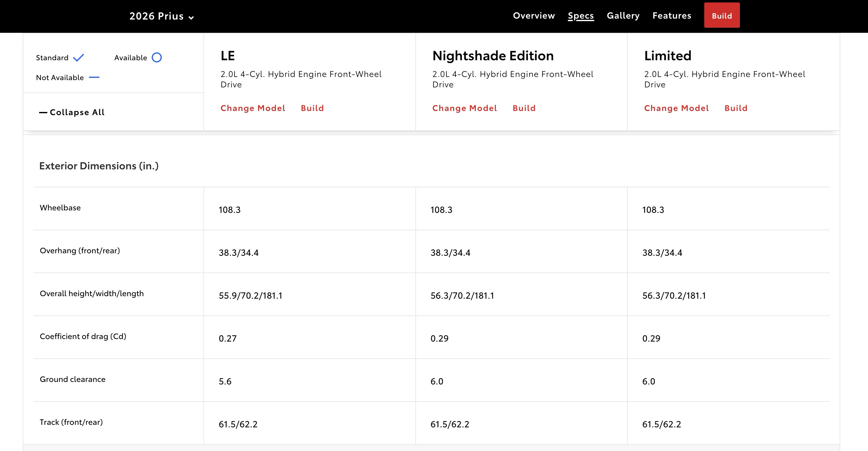Open the Gallery section
Image resolution: width=868 pixels, height=451 pixels.
623,15
